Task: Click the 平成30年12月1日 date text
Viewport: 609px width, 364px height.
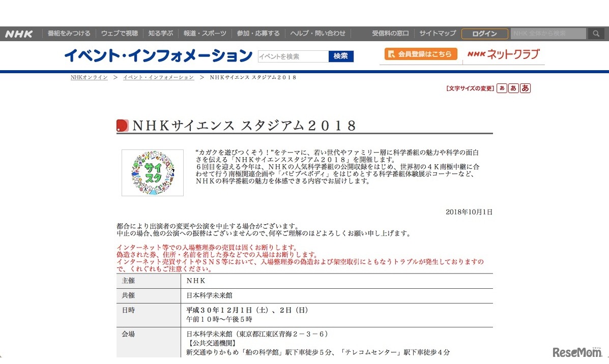Action: [247, 310]
